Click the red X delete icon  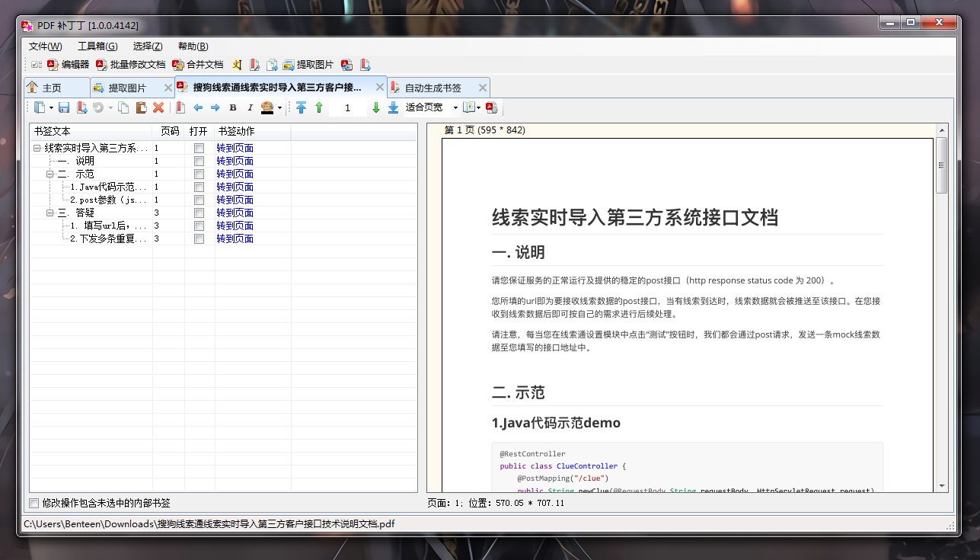point(158,108)
